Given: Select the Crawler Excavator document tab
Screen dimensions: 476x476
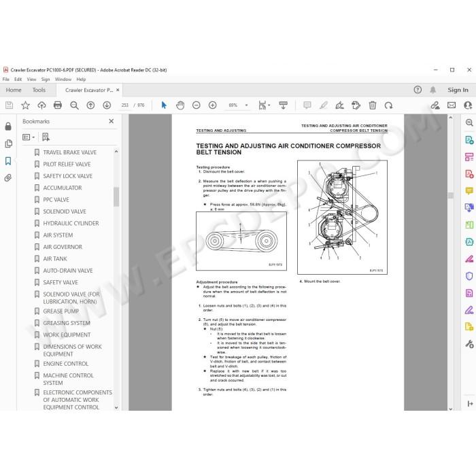Looking at the screenshot, I should (x=89, y=90).
